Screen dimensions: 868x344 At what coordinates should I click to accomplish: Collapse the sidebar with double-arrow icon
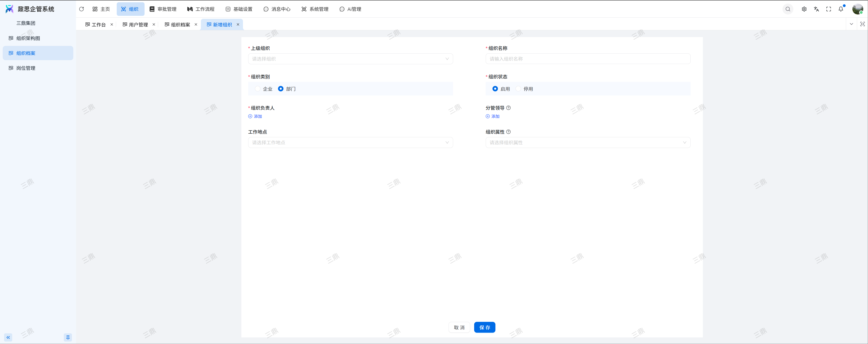click(x=8, y=337)
